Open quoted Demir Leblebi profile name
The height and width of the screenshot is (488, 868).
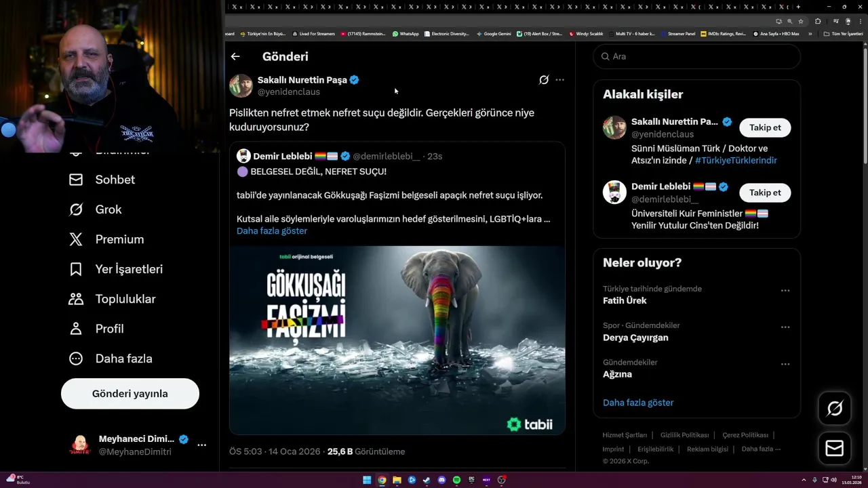(283, 156)
